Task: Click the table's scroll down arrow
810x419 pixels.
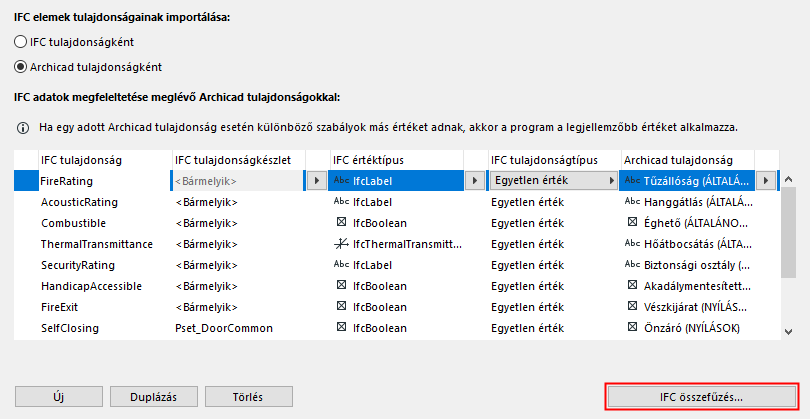Action: (x=788, y=331)
